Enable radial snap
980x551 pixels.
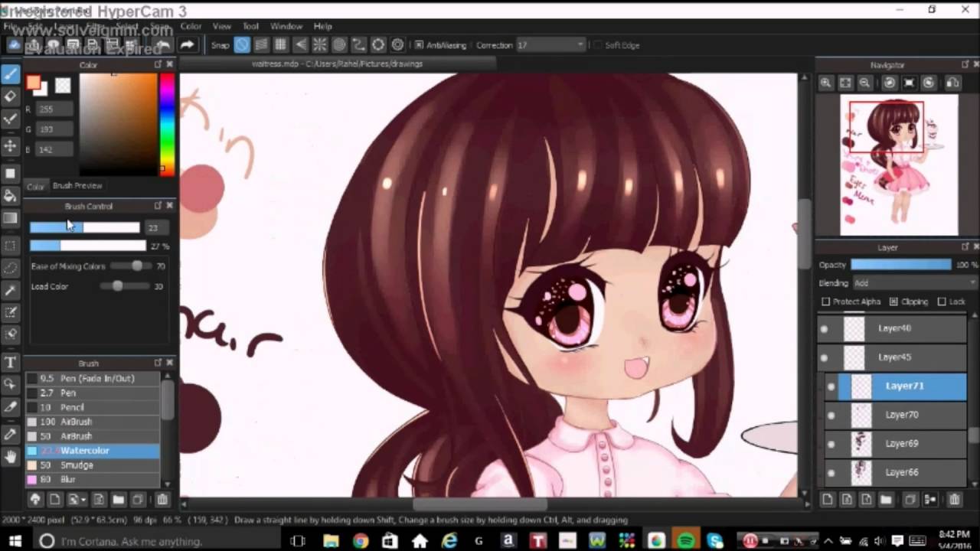click(x=320, y=45)
